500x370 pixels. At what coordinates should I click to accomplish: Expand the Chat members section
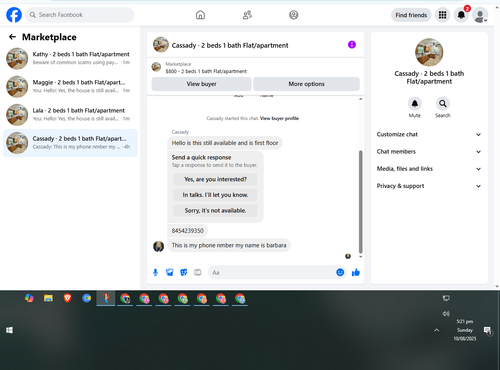429,152
